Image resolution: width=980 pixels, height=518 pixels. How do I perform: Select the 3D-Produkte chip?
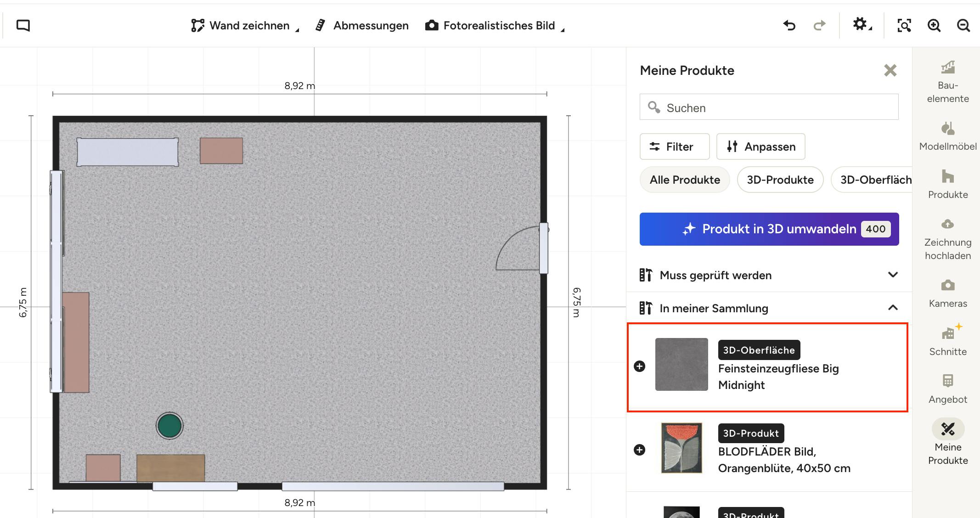click(x=780, y=180)
